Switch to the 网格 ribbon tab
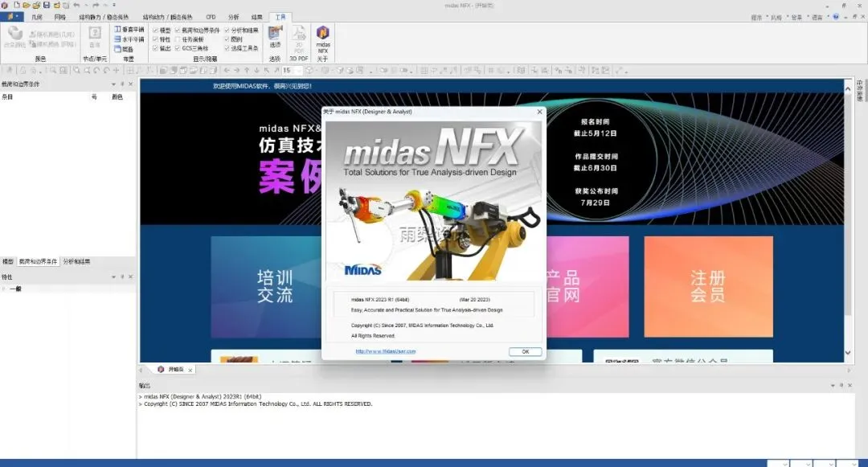868x467 pixels. click(x=59, y=17)
